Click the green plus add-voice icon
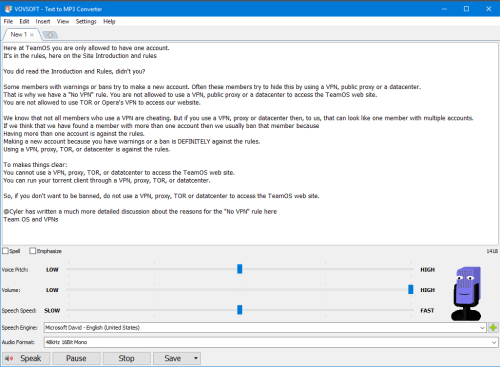The width and height of the screenshot is (500, 367). [x=493, y=328]
